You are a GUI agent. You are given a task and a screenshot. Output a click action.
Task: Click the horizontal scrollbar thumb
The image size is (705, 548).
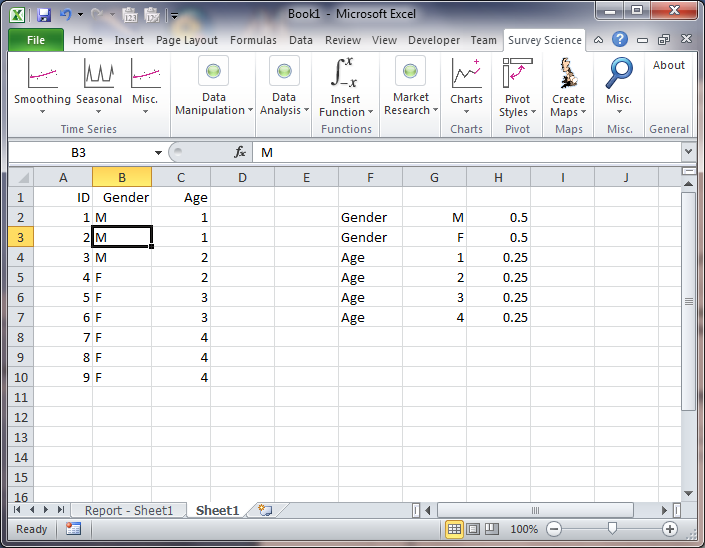coord(535,510)
